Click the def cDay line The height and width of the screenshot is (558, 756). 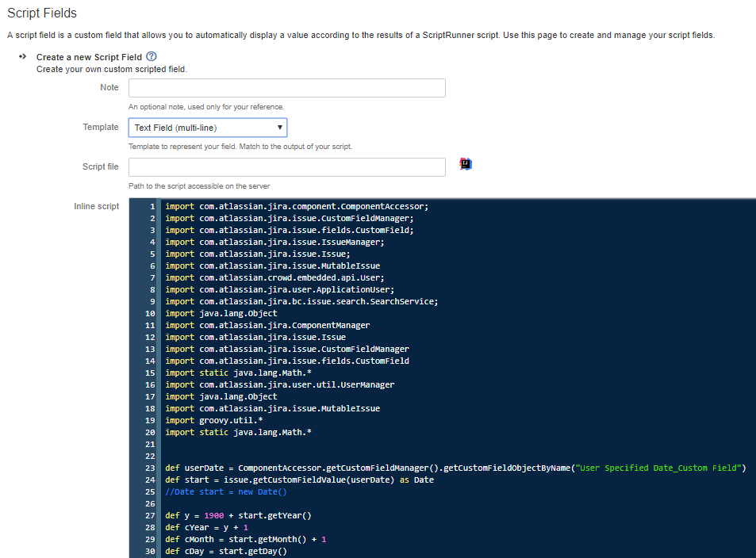[x=226, y=551]
